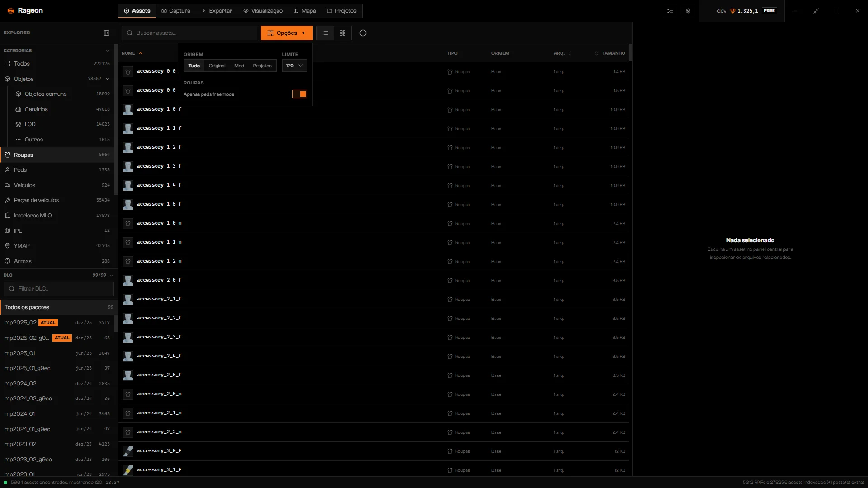Select the YMAP category pin icon
This screenshot has height=488, width=868.
pyautogui.click(x=7, y=246)
